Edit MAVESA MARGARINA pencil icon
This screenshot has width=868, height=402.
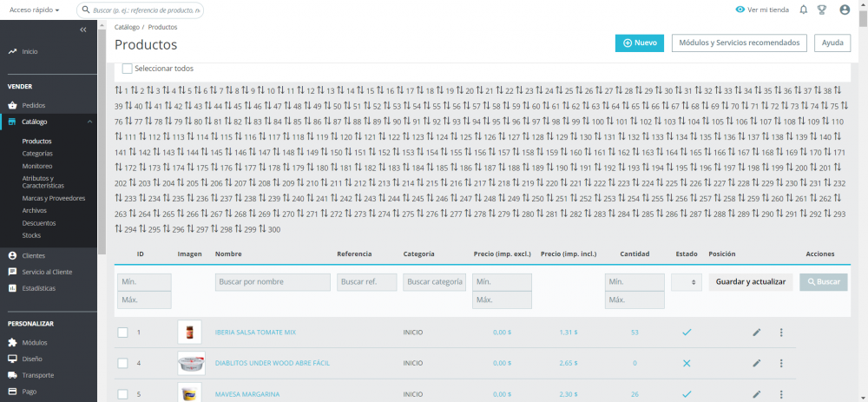click(757, 394)
